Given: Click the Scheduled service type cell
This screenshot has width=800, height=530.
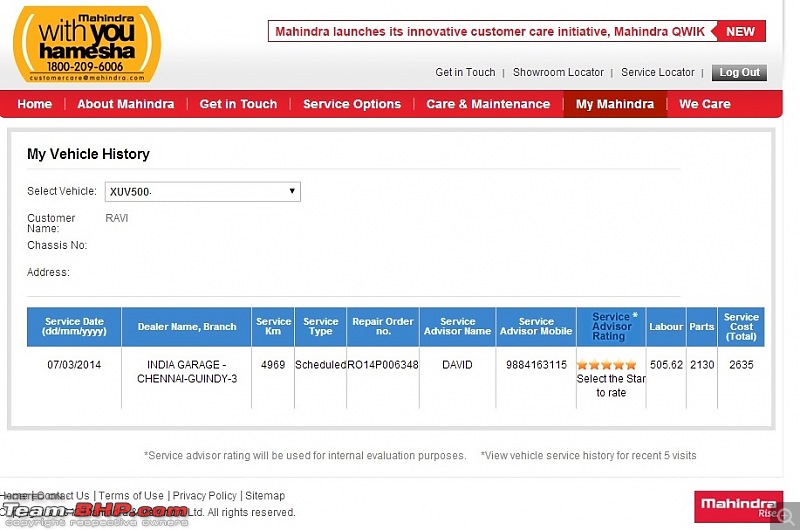Looking at the screenshot, I should tap(320, 365).
